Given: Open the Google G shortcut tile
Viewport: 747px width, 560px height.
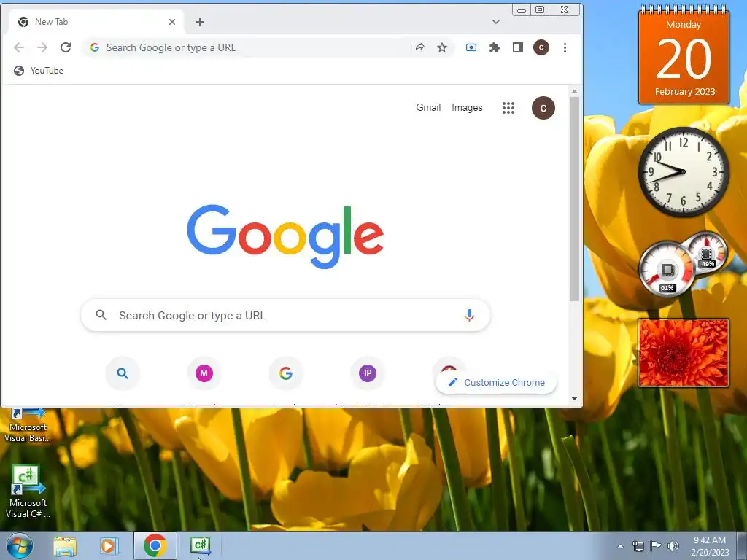Looking at the screenshot, I should [286, 373].
